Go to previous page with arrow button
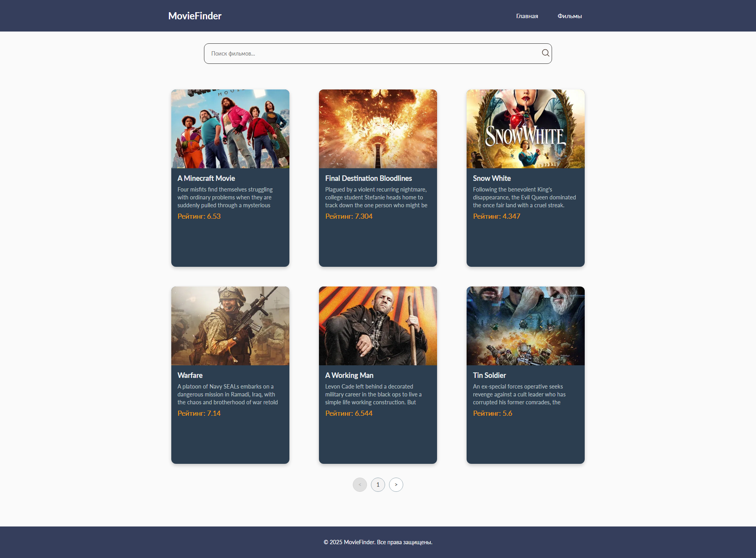 click(360, 485)
